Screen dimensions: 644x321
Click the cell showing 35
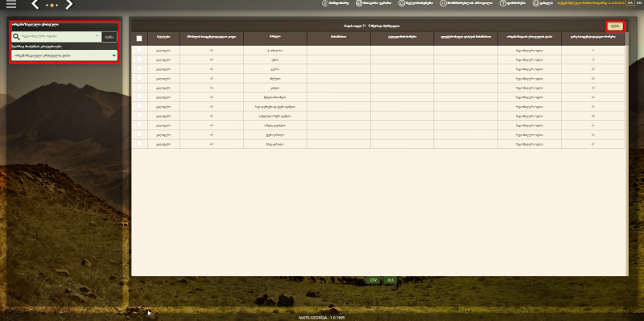coord(592,107)
